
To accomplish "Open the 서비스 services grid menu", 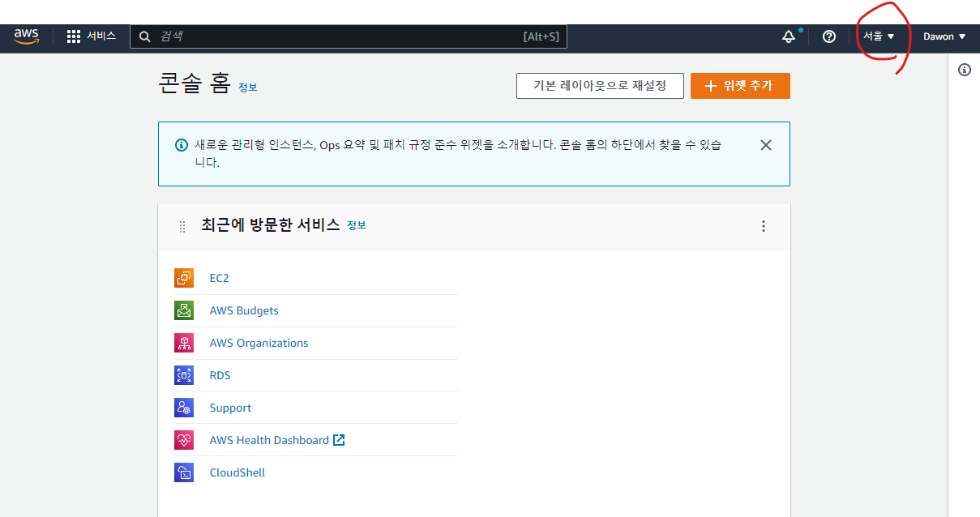I will [92, 36].
